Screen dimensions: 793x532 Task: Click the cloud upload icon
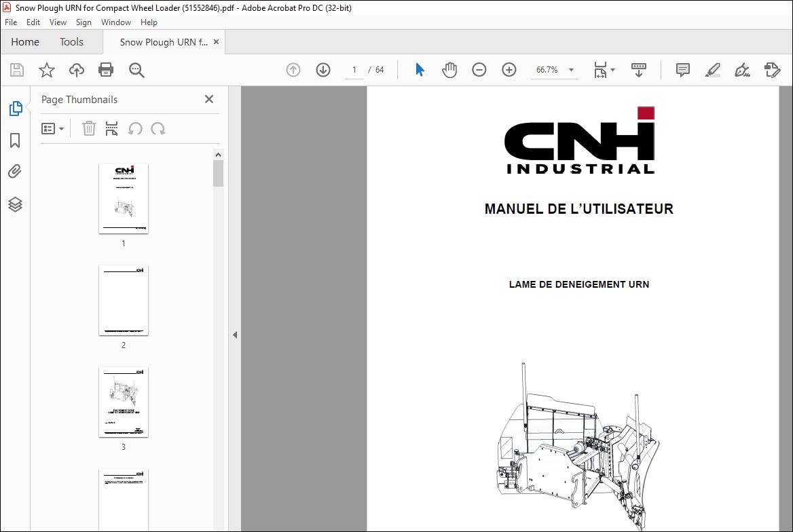pos(76,70)
